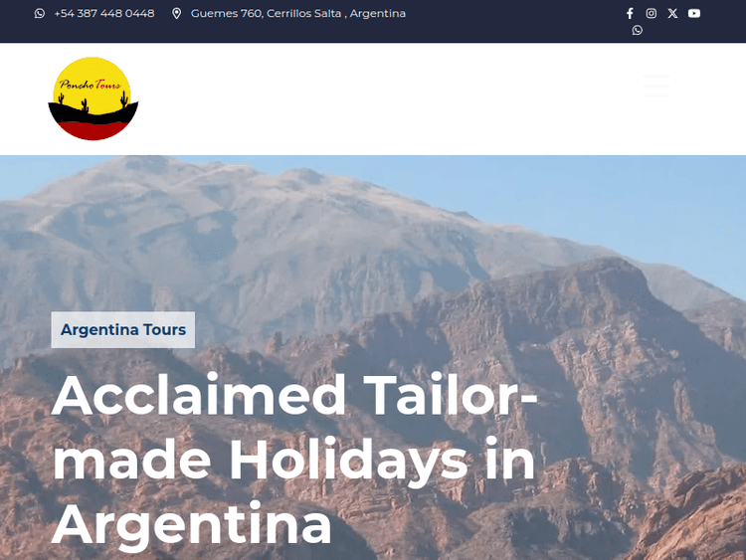This screenshot has width=746, height=560.
Task: Click WhatsApp icon beside the phone number
Action: (x=40, y=13)
